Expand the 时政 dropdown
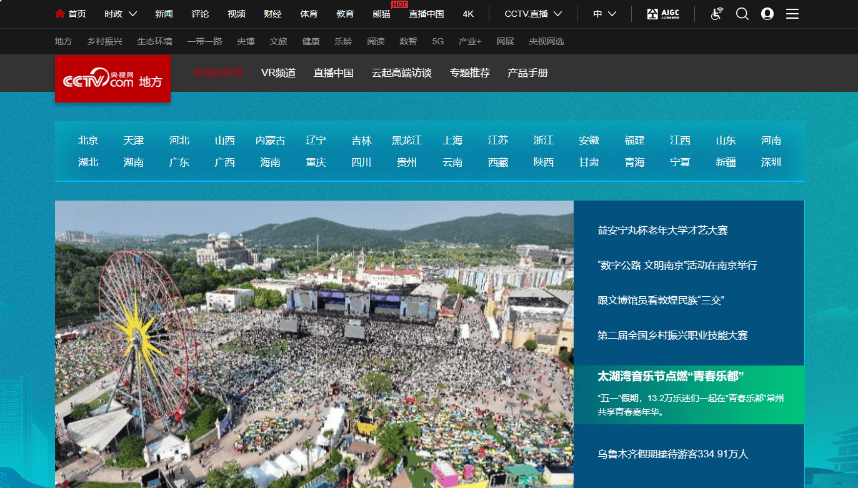The width and height of the screenshot is (858, 488). 120,14
